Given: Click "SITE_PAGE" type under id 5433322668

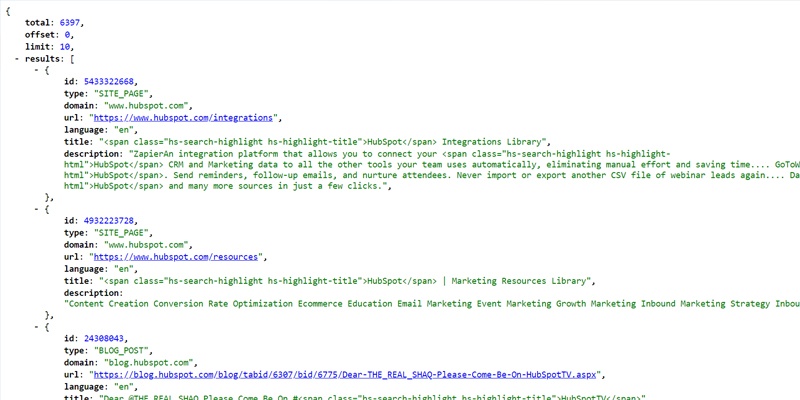Looking at the screenshot, I should tap(122, 94).
